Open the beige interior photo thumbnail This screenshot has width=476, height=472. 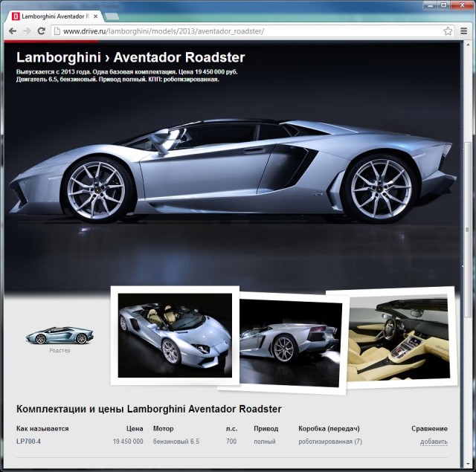pyautogui.click(x=399, y=337)
